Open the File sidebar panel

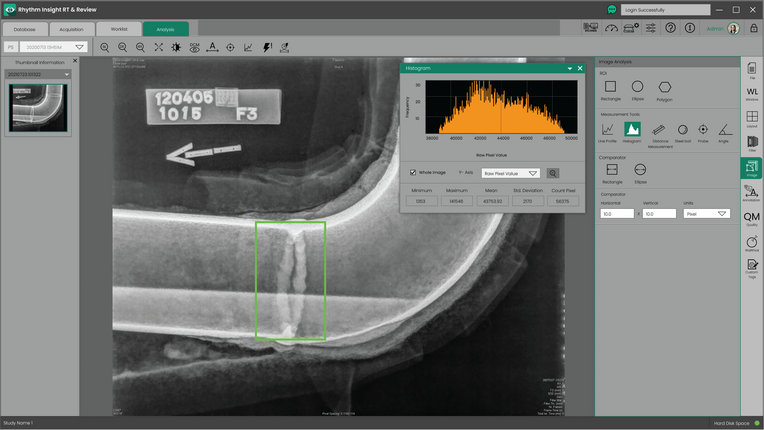[x=752, y=71]
